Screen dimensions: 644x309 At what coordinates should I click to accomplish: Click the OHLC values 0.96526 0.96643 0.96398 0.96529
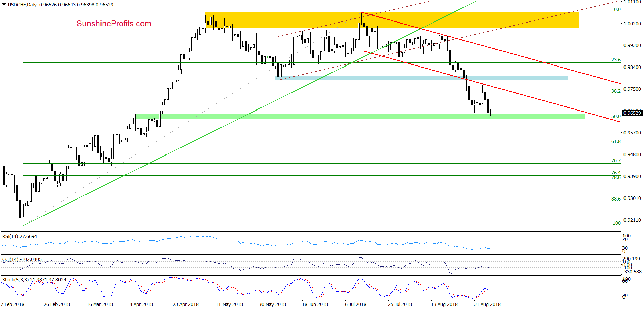(x=76, y=5)
